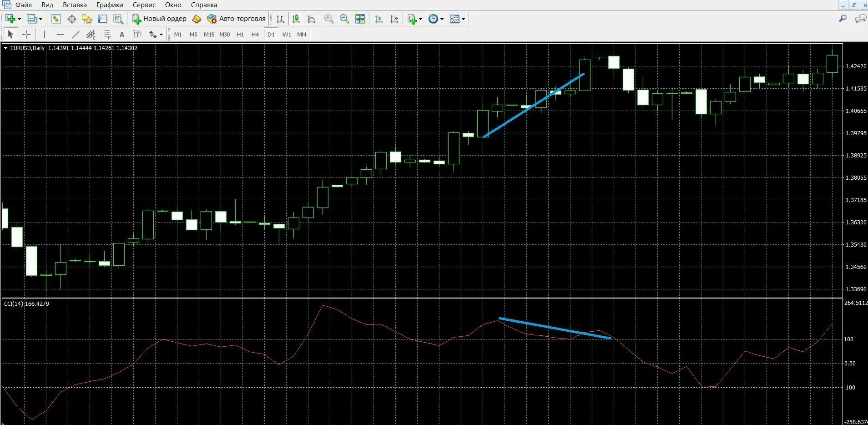Switch to the M30 timeframe
The image size is (868, 425).
coord(225,34)
